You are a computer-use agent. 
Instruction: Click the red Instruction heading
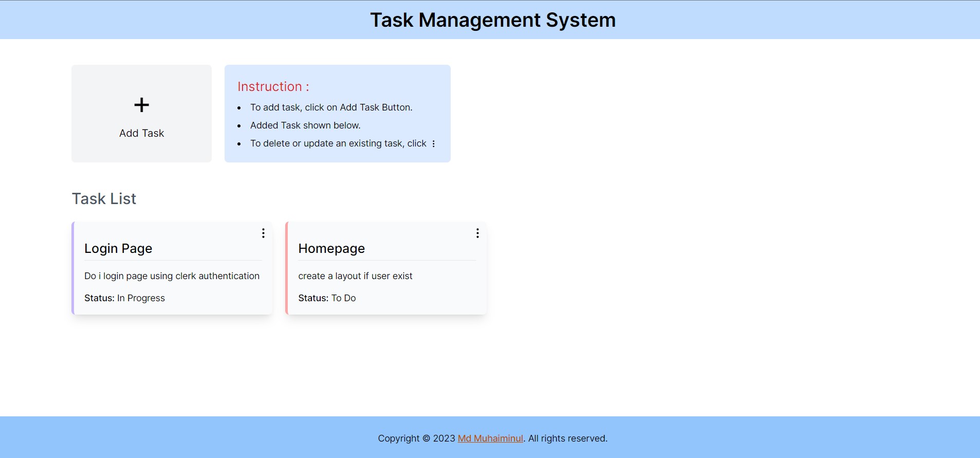pyautogui.click(x=273, y=86)
